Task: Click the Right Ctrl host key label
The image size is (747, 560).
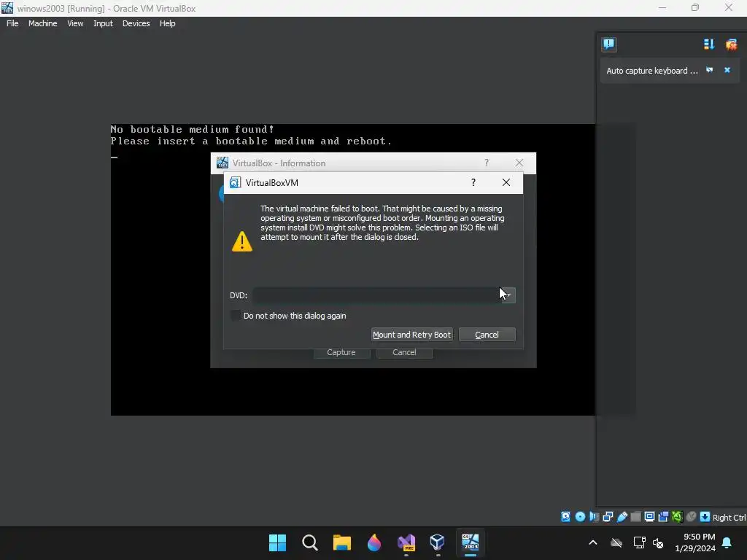Action: 729,518
